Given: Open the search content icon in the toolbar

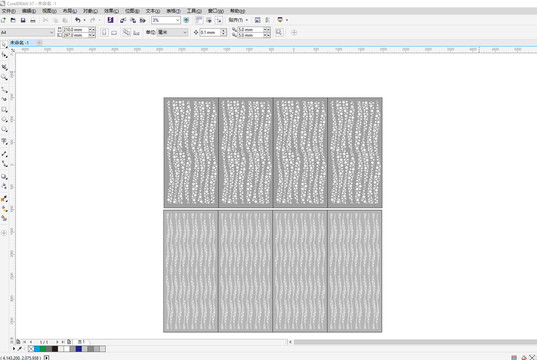Looking at the screenshot, I should [x=110, y=20].
